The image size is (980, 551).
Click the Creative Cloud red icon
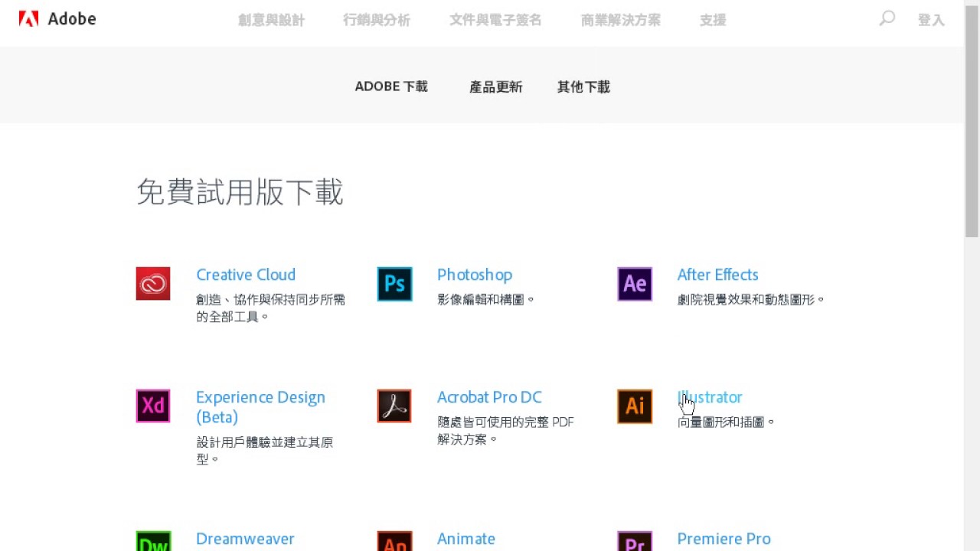click(153, 283)
